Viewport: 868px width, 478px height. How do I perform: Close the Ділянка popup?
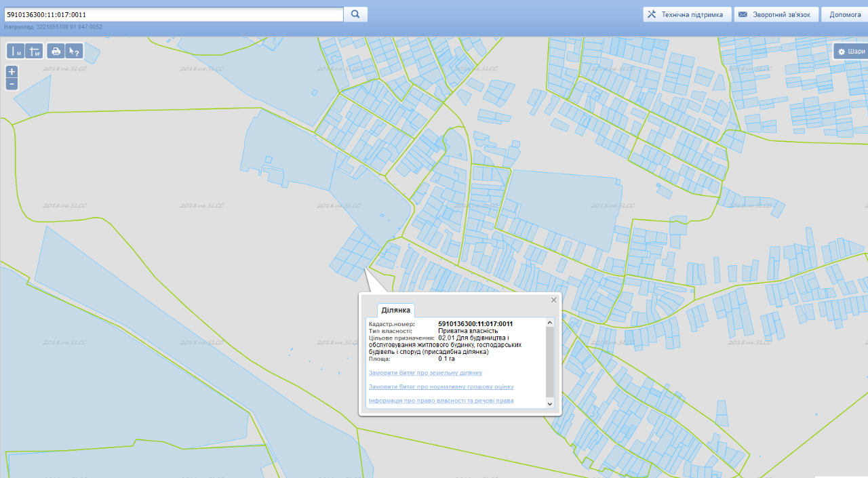coord(553,300)
